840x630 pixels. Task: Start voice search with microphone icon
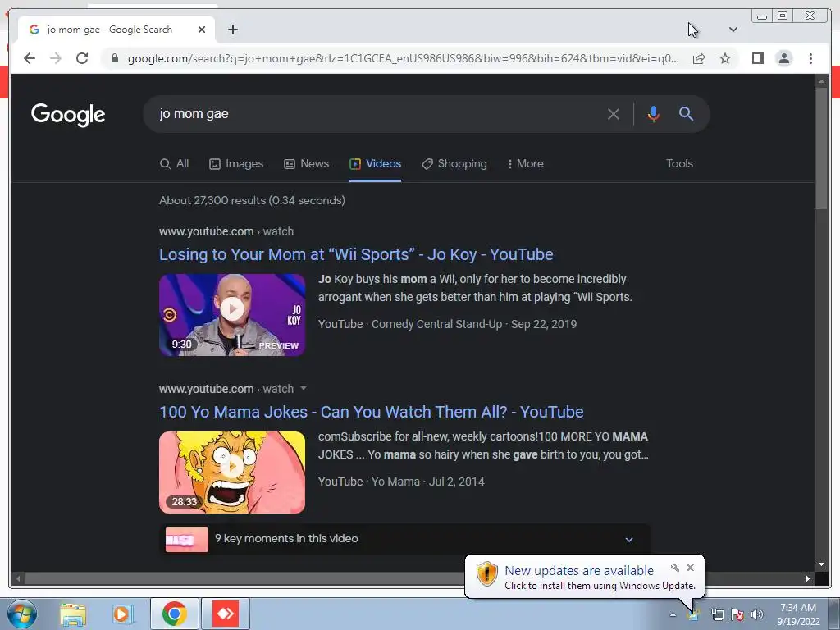click(653, 113)
